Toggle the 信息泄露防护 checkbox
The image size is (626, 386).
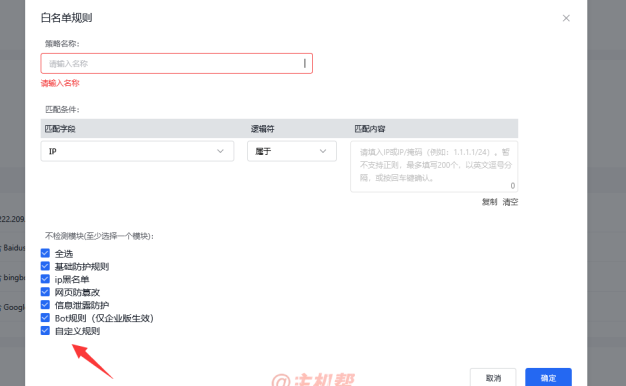[x=45, y=305]
